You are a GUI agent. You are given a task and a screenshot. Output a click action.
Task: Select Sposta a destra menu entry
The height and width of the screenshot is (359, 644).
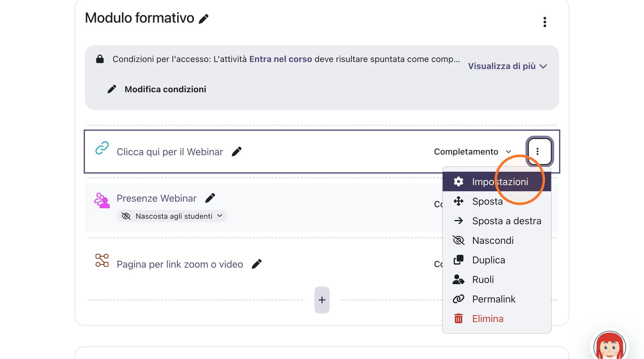tap(496, 221)
